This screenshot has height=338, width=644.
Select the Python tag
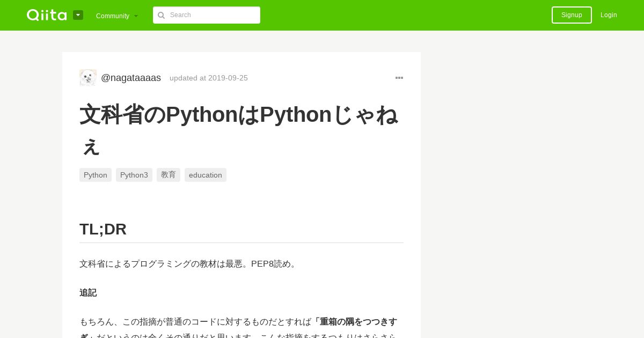click(96, 175)
